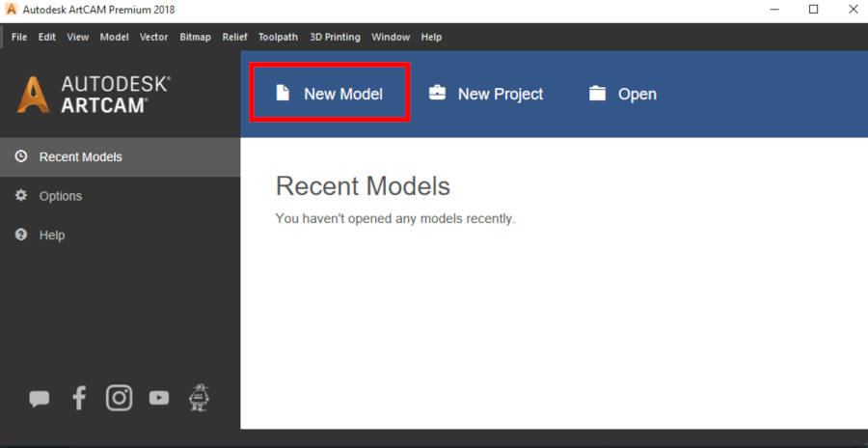Image resolution: width=868 pixels, height=448 pixels.
Task: Maximize the ArtCAM window
Action: [813, 10]
